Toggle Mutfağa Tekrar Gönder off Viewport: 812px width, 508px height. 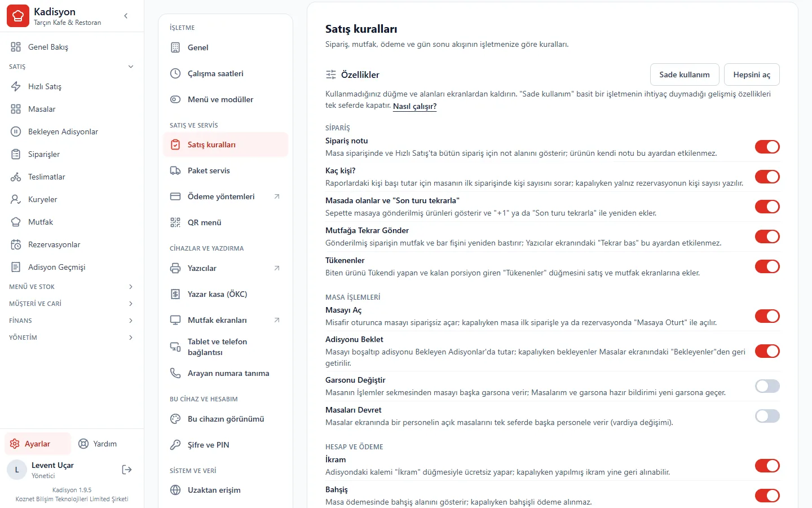coord(767,237)
